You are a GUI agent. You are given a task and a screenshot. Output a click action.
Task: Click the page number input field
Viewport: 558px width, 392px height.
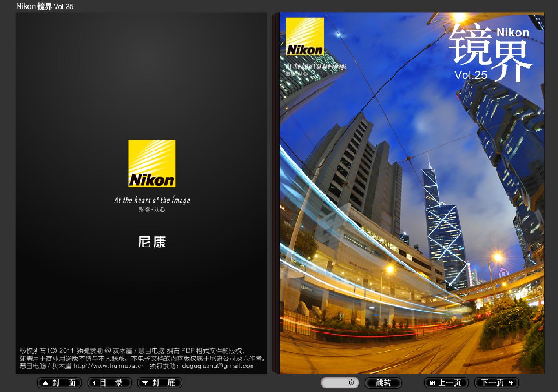click(340, 383)
